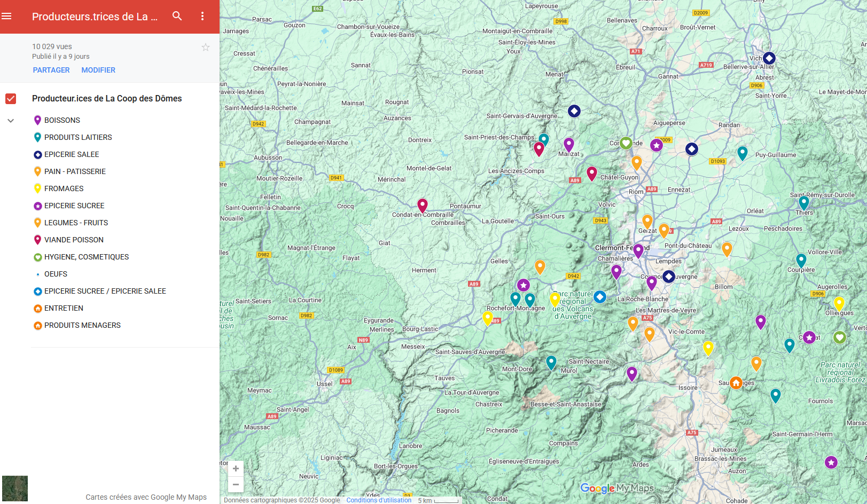This screenshot has height=504, width=867.
Task: Select BOISSONS category in legend
Action: tap(62, 121)
